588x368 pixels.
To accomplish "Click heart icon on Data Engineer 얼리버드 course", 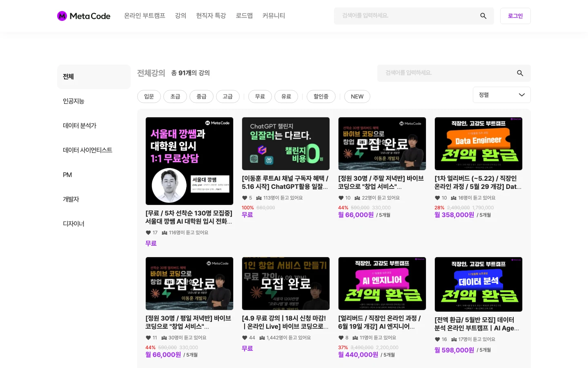I will (x=437, y=198).
